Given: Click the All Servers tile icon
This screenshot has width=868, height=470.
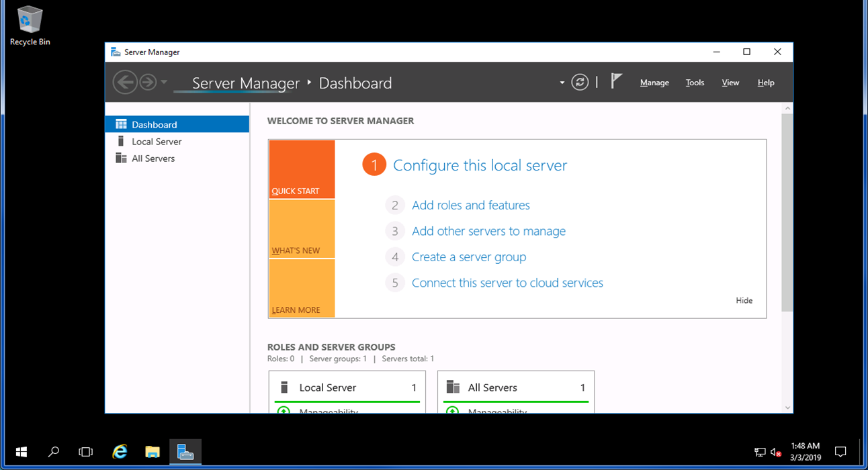Looking at the screenshot, I should click(455, 387).
